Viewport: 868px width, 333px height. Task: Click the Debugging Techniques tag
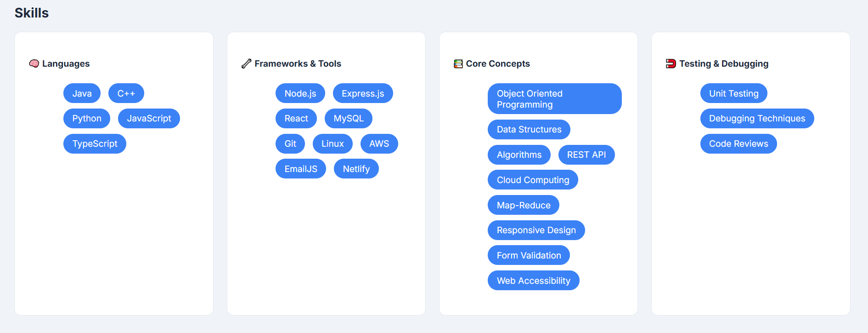click(x=757, y=118)
